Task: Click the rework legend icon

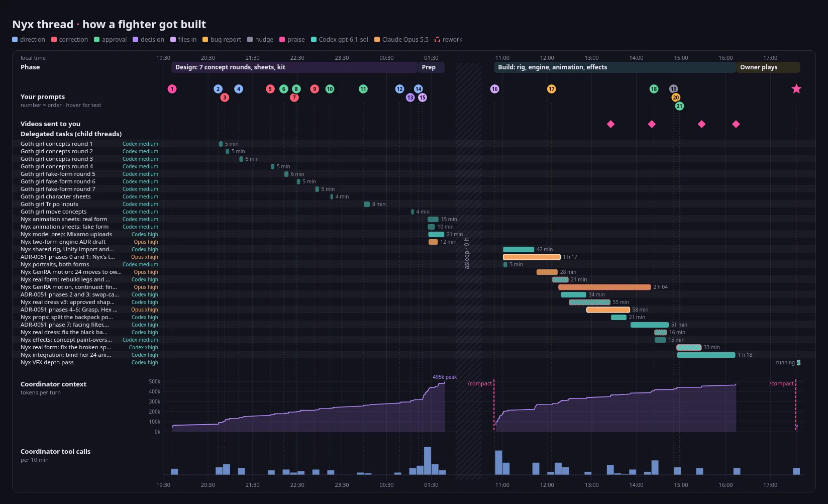Action: (437, 39)
